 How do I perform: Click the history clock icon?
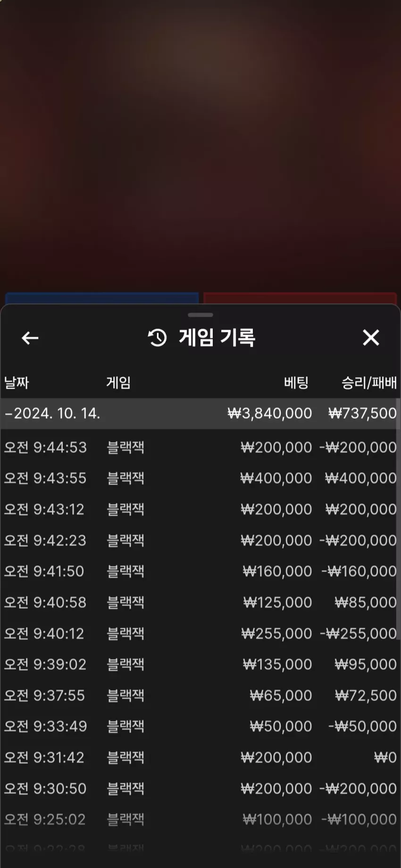click(x=157, y=338)
